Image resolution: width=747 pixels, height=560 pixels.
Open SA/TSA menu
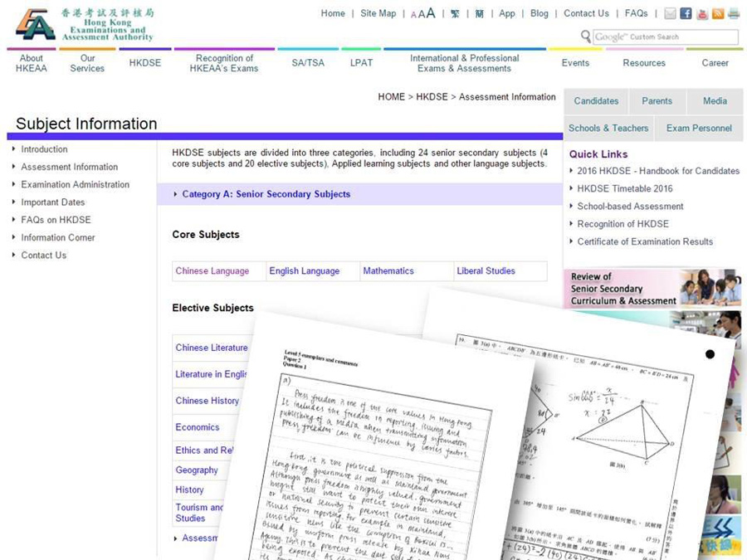[x=308, y=63]
